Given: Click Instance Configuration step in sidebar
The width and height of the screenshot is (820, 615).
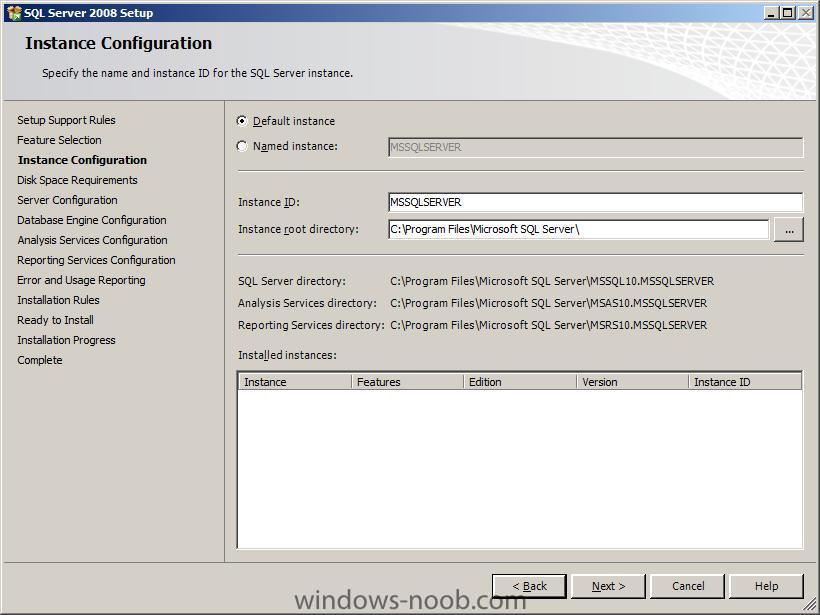Looking at the screenshot, I should 82,160.
